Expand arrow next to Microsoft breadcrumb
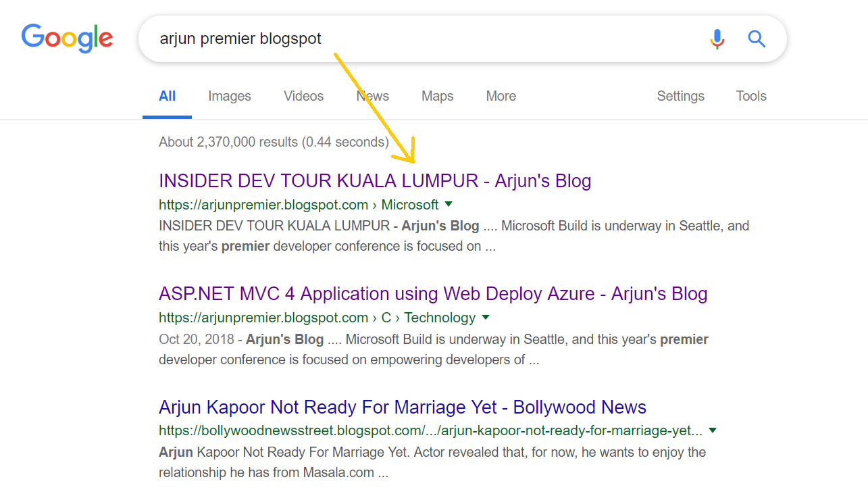This screenshot has height=496, width=868. tap(449, 204)
